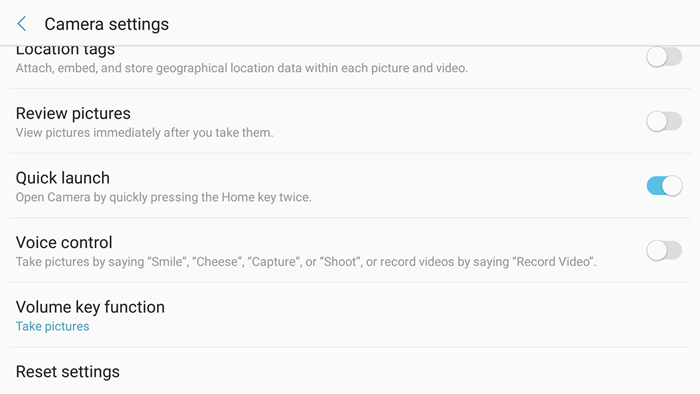Image resolution: width=700 pixels, height=394 pixels.
Task: Click the Location tags geographical description text
Action: 242,68
